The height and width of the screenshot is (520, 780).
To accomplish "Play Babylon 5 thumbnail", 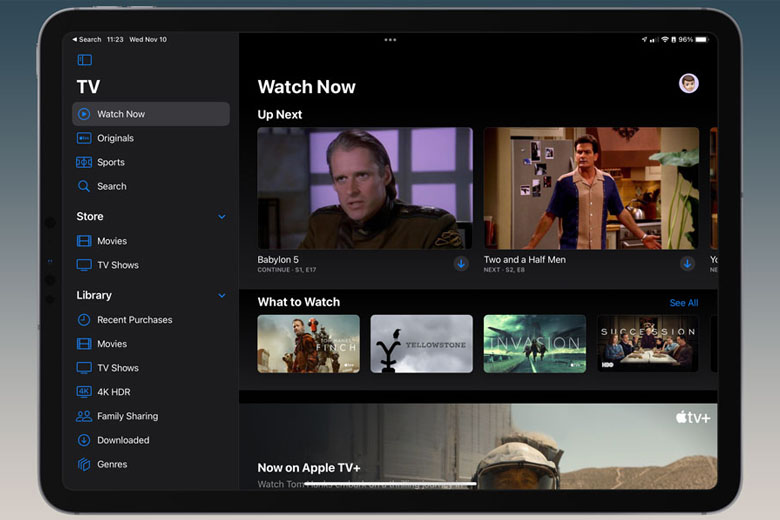I will coord(365,188).
